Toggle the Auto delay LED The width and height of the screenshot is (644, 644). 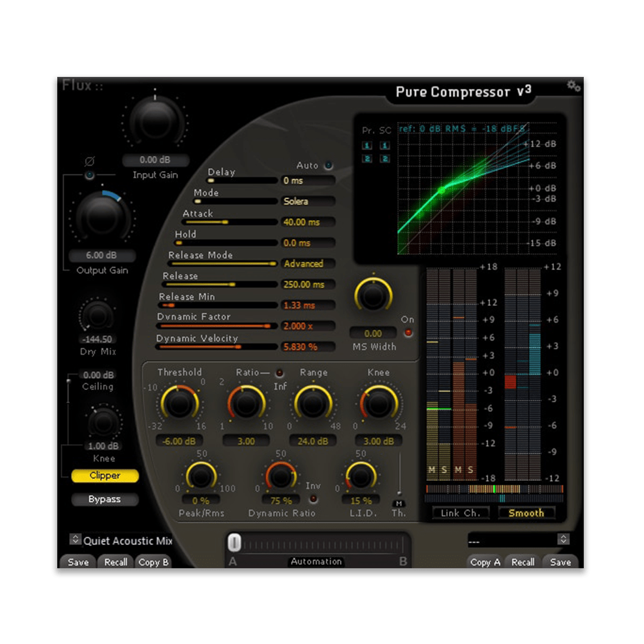tap(328, 166)
